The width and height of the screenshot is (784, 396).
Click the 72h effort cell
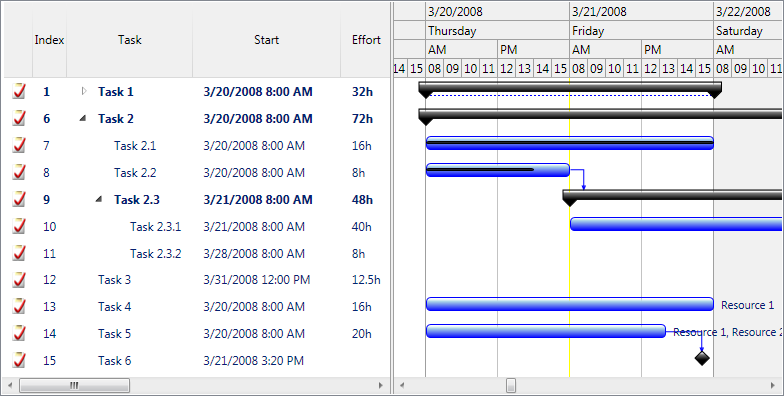click(x=362, y=119)
